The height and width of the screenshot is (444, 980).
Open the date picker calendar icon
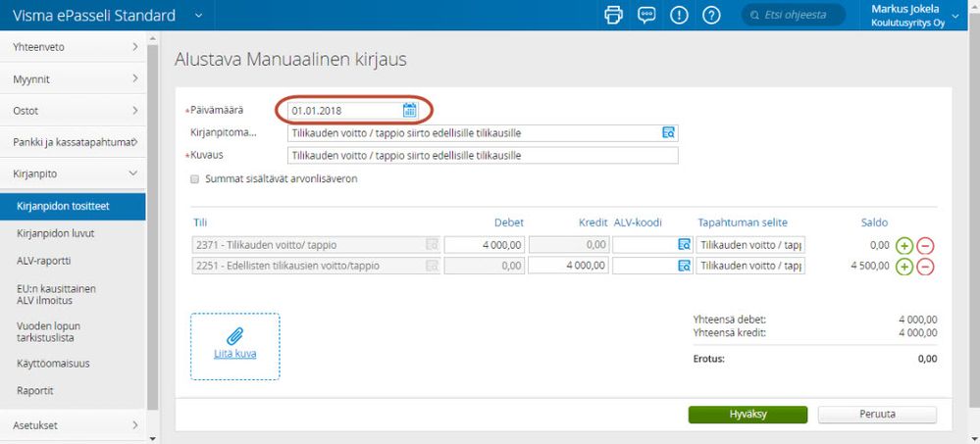coord(409,110)
